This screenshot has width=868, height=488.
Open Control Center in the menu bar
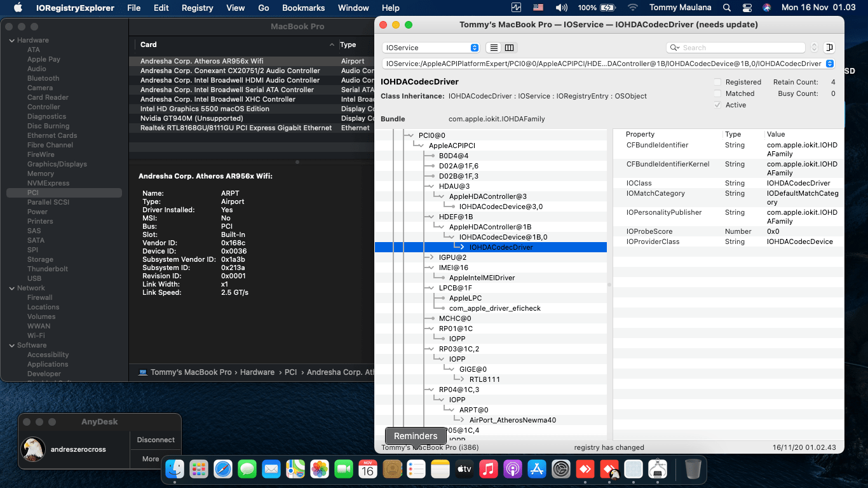pyautogui.click(x=747, y=8)
